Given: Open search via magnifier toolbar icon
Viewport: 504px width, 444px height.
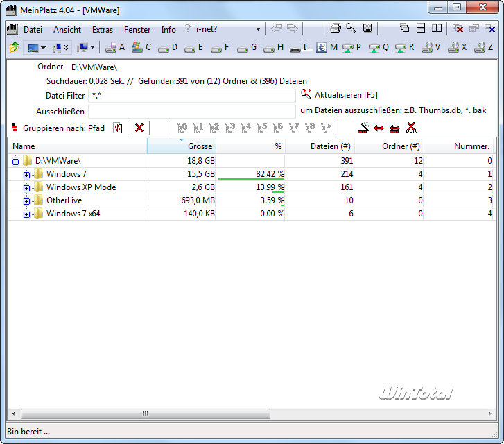Looking at the screenshot, I should point(351,28).
